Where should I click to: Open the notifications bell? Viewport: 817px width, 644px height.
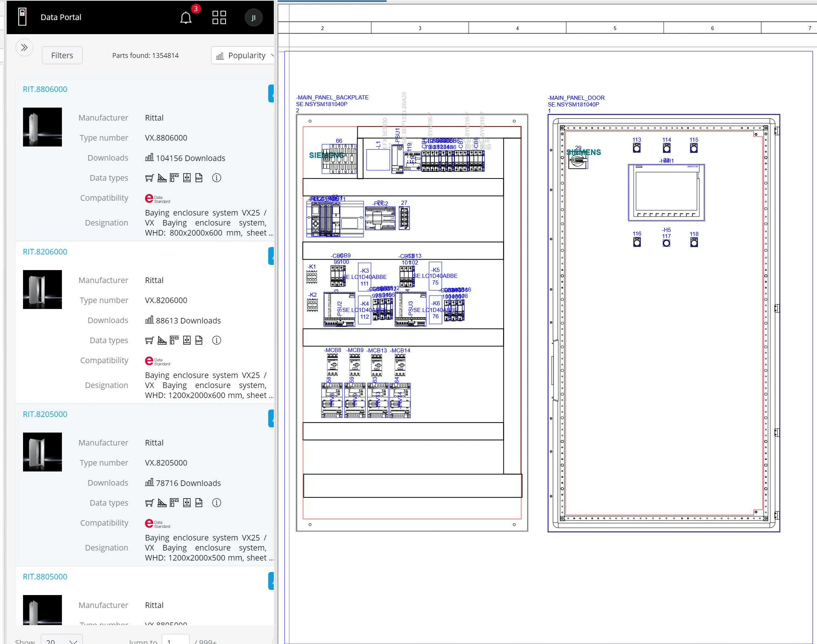(186, 17)
